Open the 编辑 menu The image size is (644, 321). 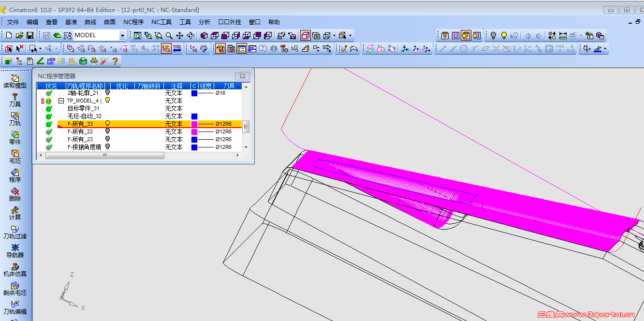pos(32,22)
